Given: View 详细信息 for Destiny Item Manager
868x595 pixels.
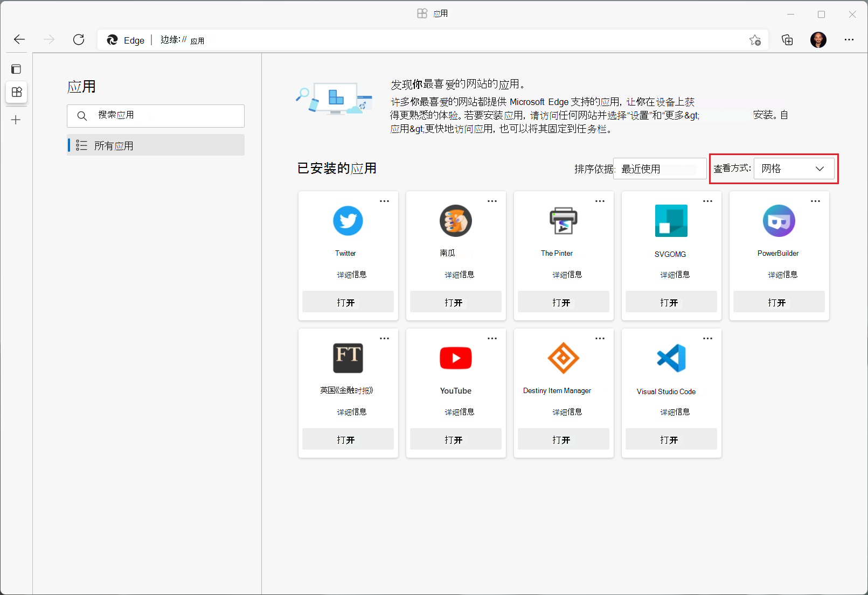Looking at the screenshot, I should tap(567, 412).
